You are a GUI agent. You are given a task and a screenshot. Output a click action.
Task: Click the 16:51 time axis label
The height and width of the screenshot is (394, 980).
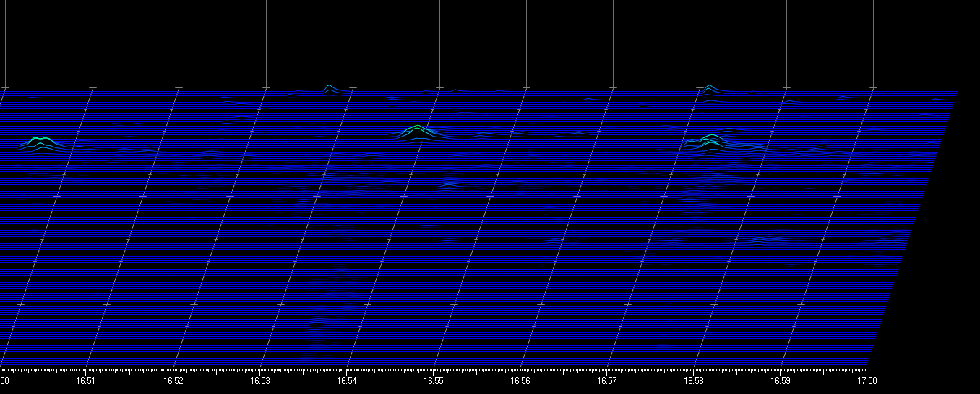tap(86, 381)
